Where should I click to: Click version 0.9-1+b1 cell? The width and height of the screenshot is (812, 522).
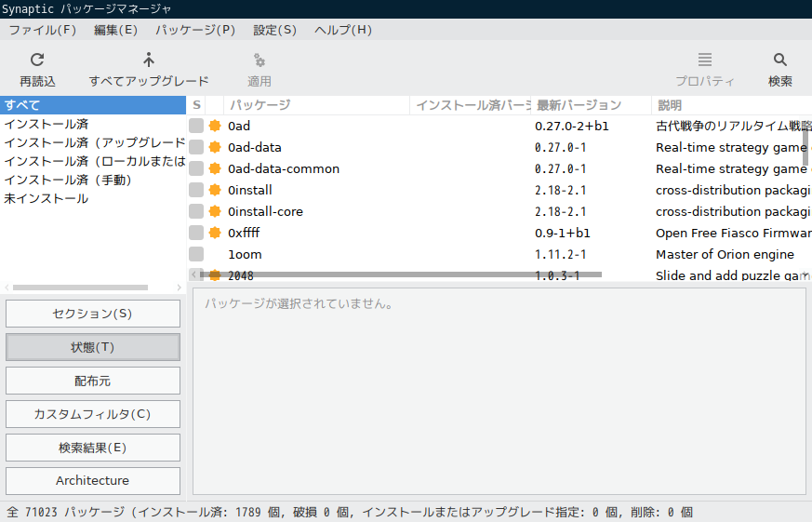click(x=563, y=233)
